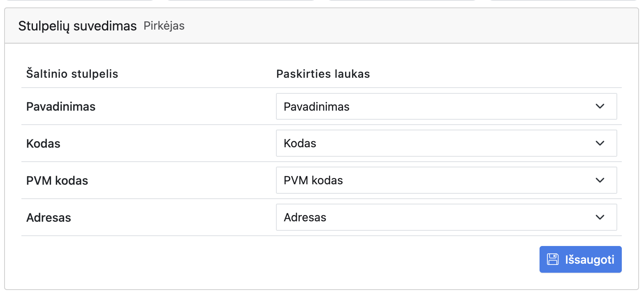Click the Kodas source column label
Viewport: 644px width, 297px height.
click(43, 144)
